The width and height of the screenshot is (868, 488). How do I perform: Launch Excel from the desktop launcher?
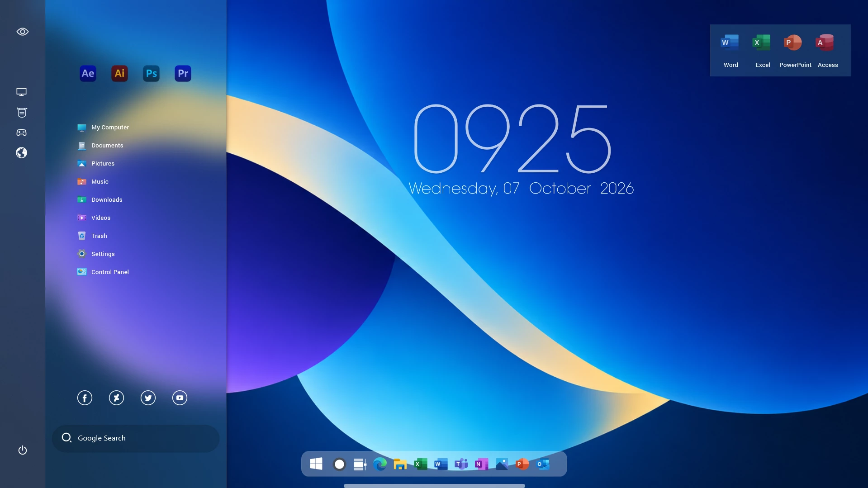762,51
